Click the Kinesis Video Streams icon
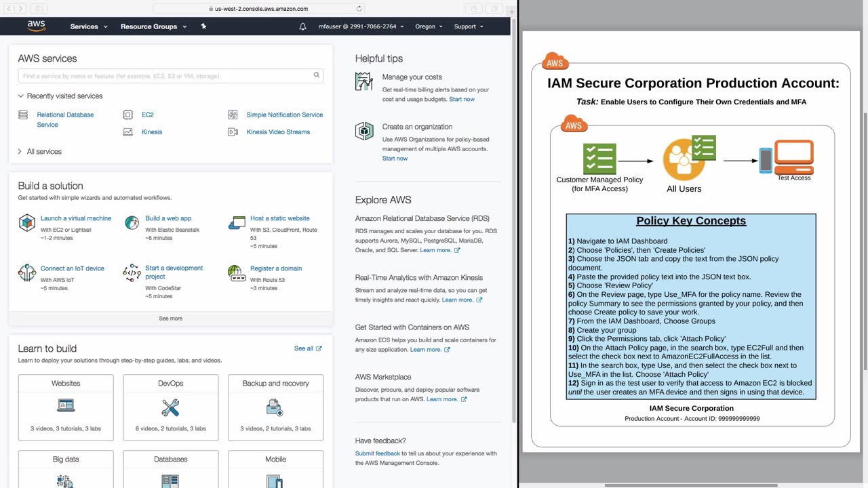 (x=233, y=132)
